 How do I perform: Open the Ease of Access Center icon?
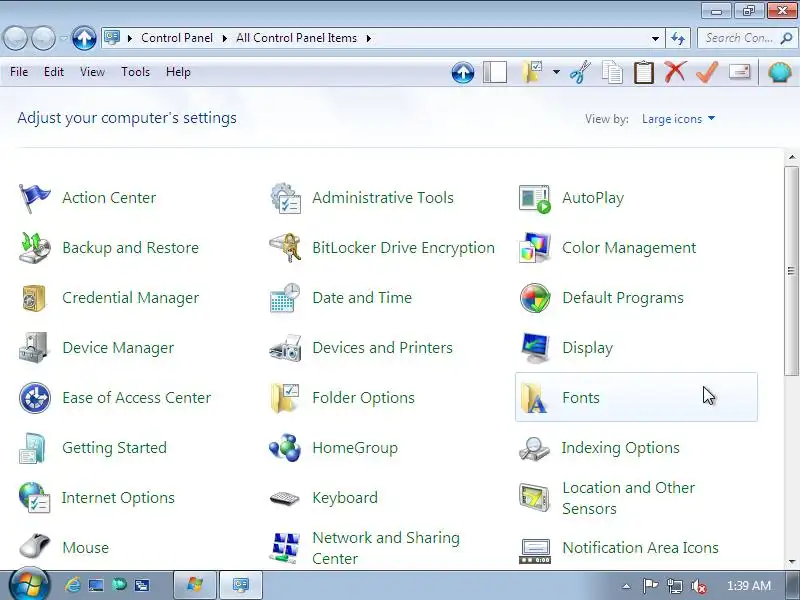coord(34,398)
